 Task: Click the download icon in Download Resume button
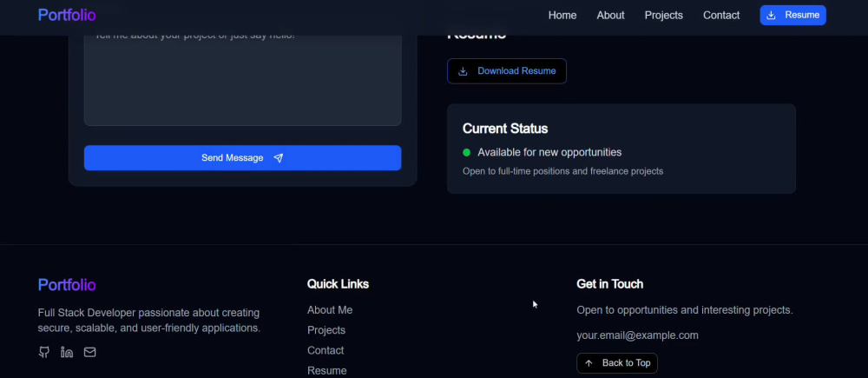464,71
